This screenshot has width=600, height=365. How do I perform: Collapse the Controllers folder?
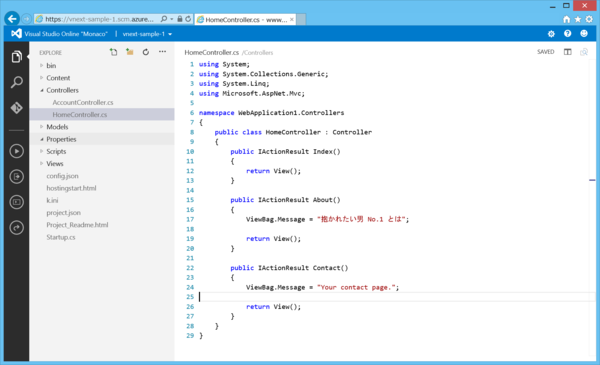[41, 90]
